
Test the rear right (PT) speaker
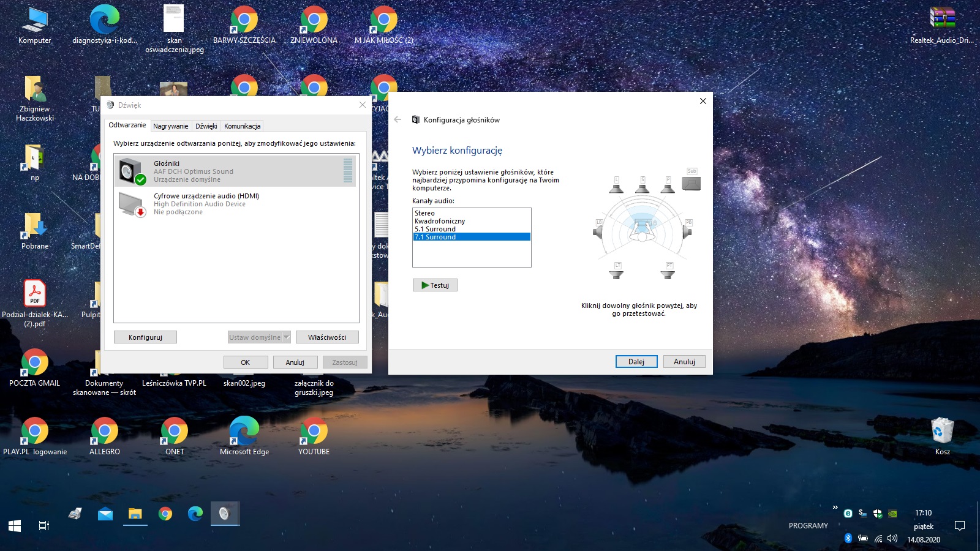(x=668, y=271)
